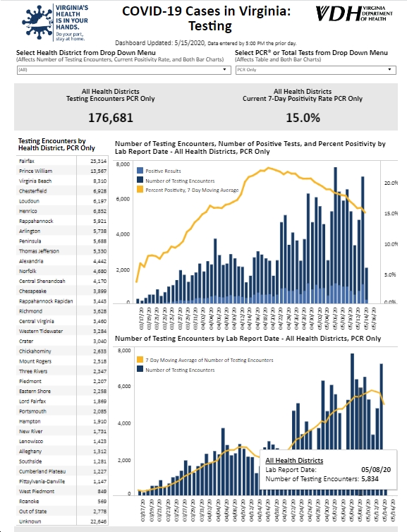This screenshot has height=532, width=407.
Task: Select the Richmond district row
Action: (62, 311)
